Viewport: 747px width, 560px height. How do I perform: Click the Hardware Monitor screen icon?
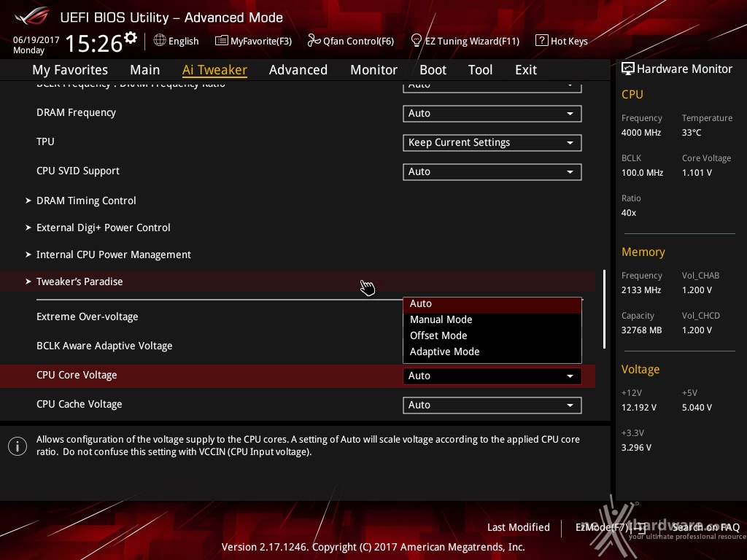(628, 69)
